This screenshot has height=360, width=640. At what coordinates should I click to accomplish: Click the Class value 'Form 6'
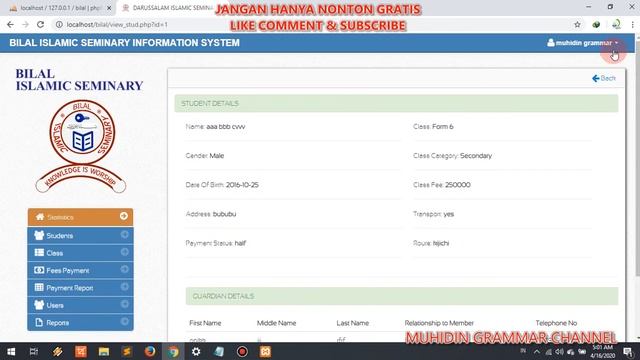coord(443,127)
